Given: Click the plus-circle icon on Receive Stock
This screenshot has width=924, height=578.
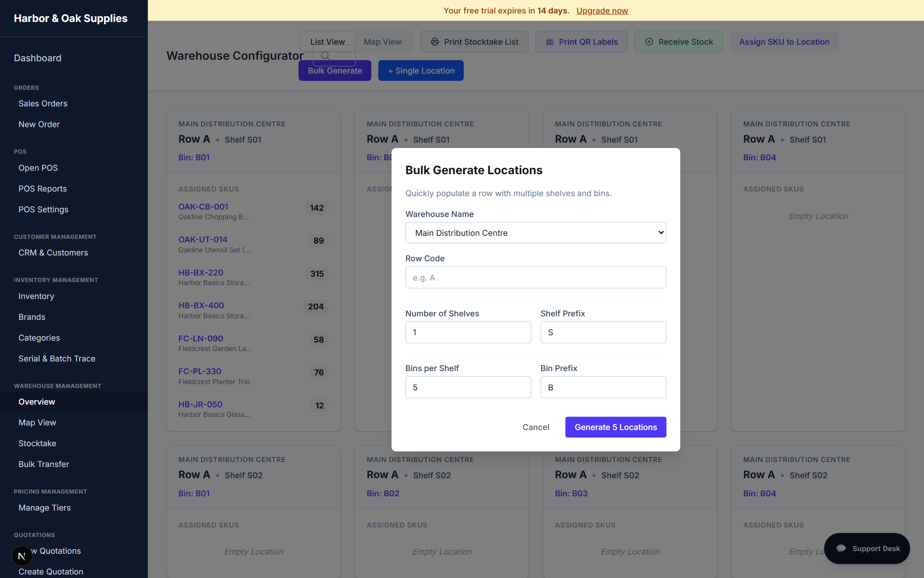Looking at the screenshot, I should point(649,42).
